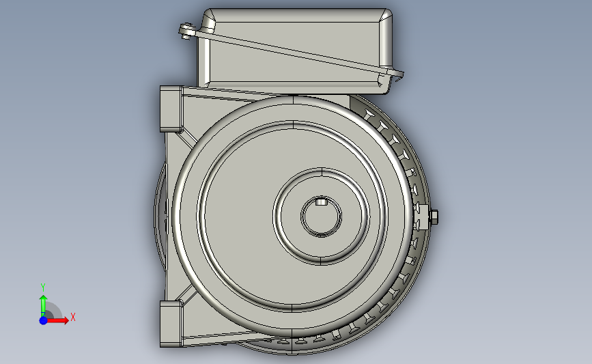Click the red X axis arrow of the triad
The height and width of the screenshot is (364, 592).
pos(57,320)
